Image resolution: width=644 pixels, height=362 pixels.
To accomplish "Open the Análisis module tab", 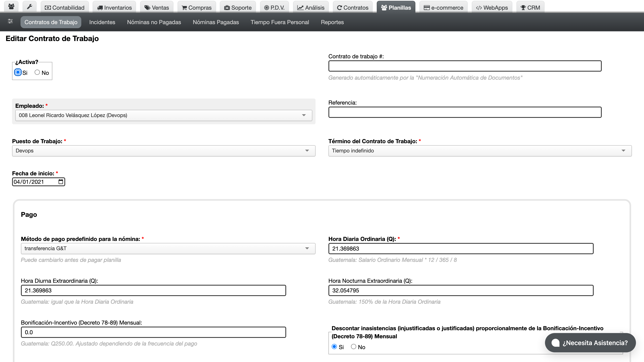I will coord(311,7).
